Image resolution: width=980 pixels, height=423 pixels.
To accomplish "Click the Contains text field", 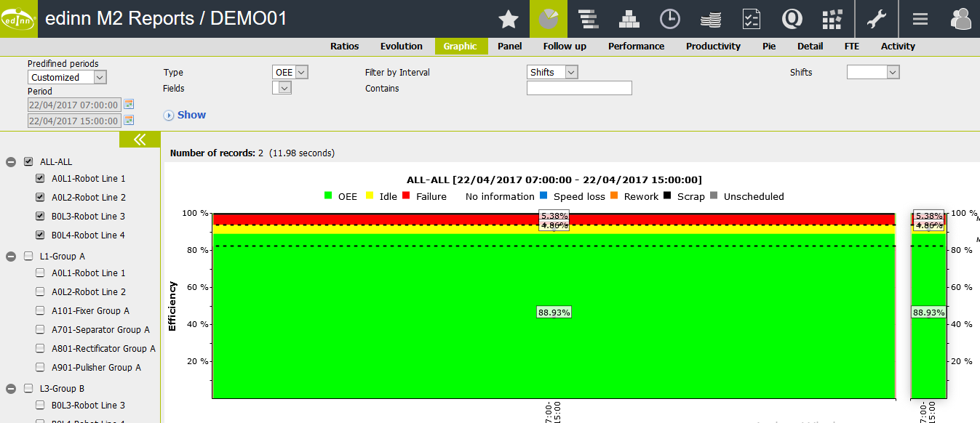I will 579,88.
